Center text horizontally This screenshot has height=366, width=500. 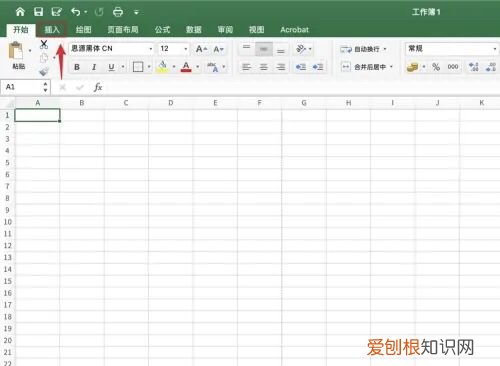tap(264, 67)
